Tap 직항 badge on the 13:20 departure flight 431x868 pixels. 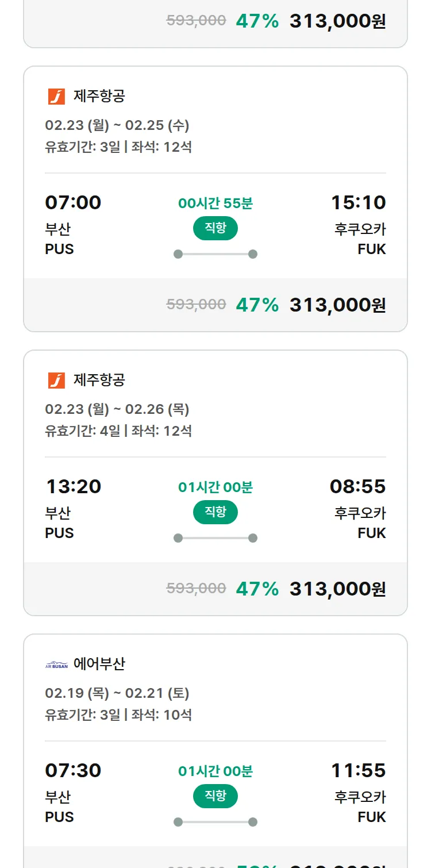[x=215, y=512]
